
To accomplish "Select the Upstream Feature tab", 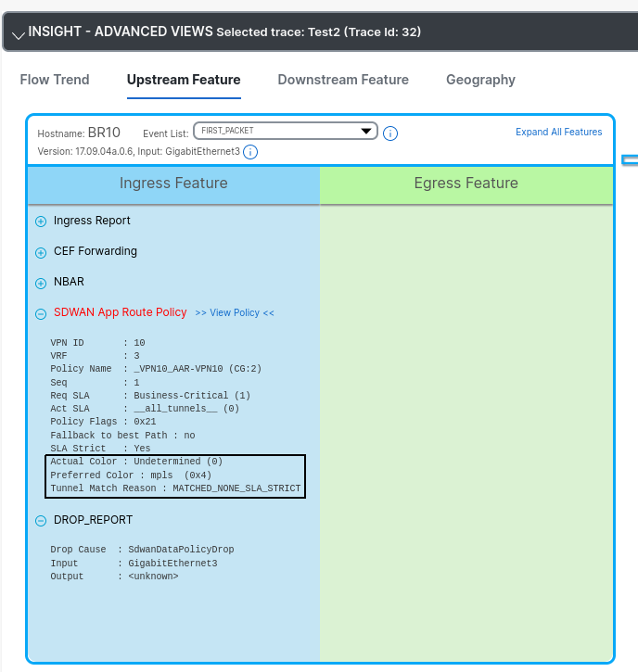I will click(184, 80).
